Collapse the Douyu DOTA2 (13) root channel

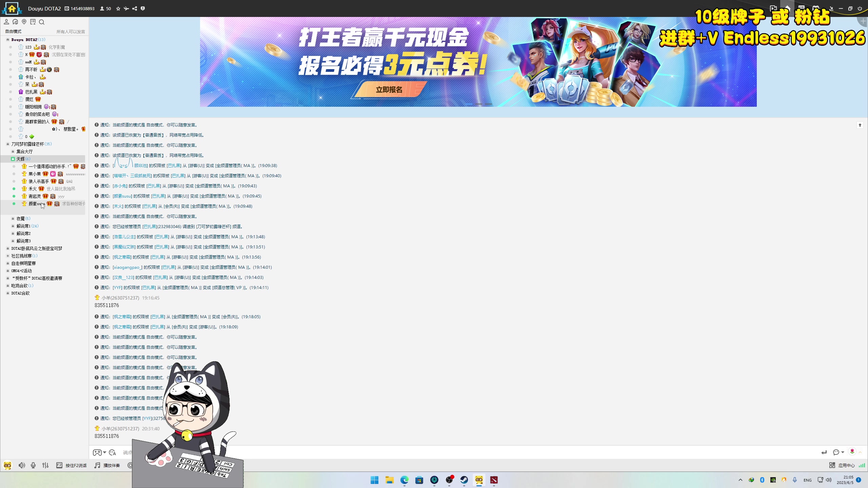click(x=8, y=40)
